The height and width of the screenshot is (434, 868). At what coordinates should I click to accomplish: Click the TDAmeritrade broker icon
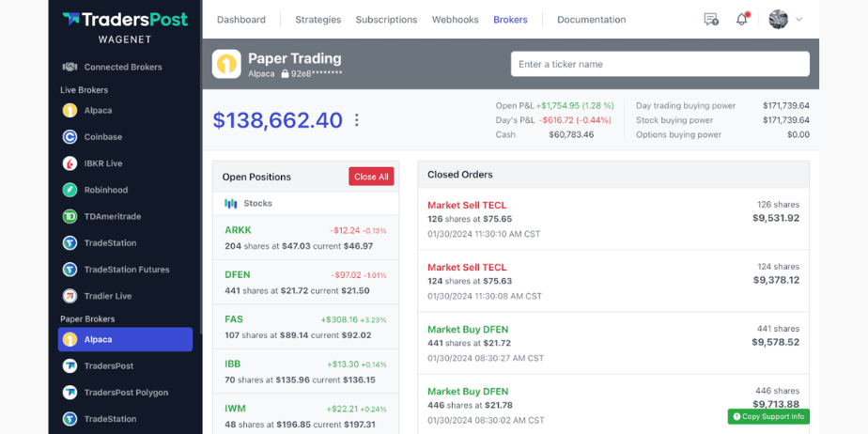(70, 216)
